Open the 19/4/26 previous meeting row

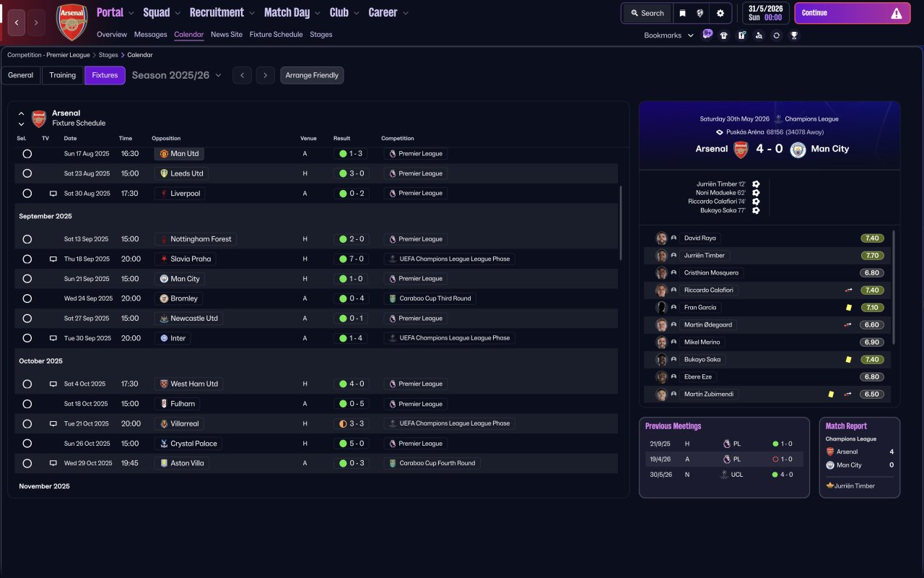pos(724,460)
